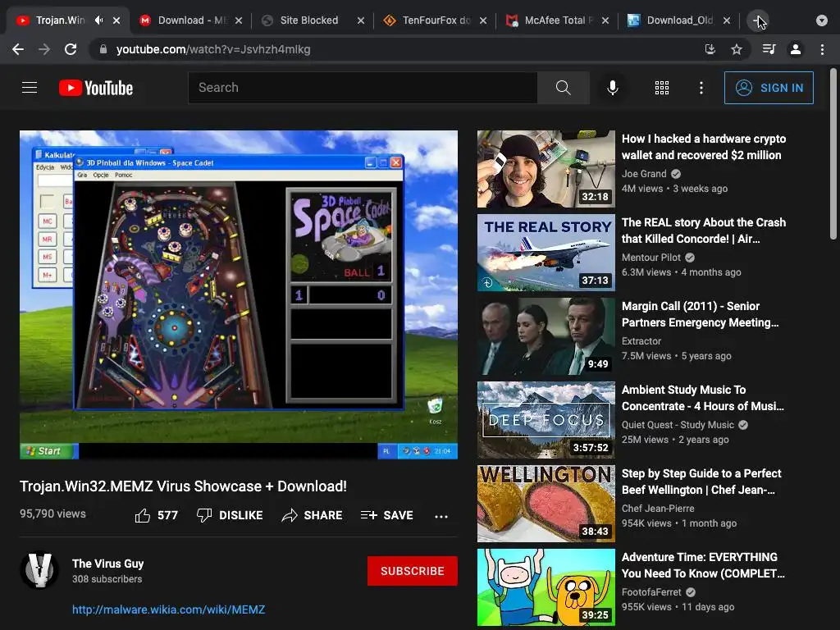840x630 pixels.
Task: Click the page vertical scrollbar
Action: point(833,153)
